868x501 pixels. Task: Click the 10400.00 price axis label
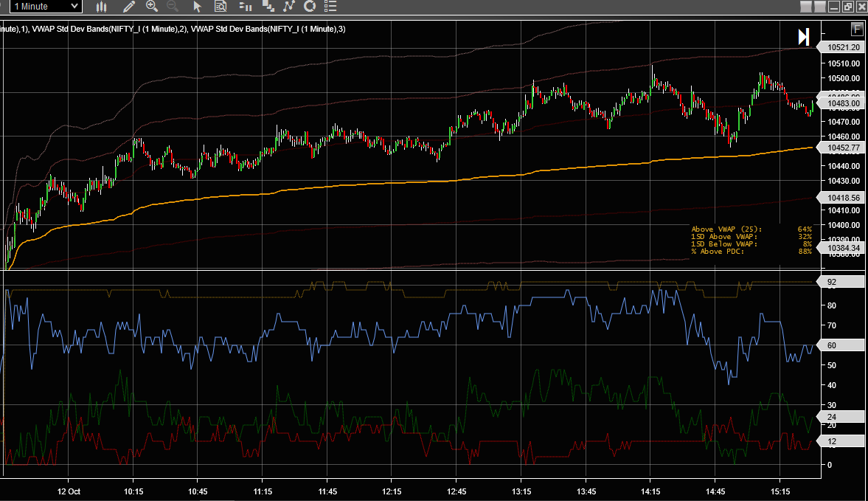point(844,225)
